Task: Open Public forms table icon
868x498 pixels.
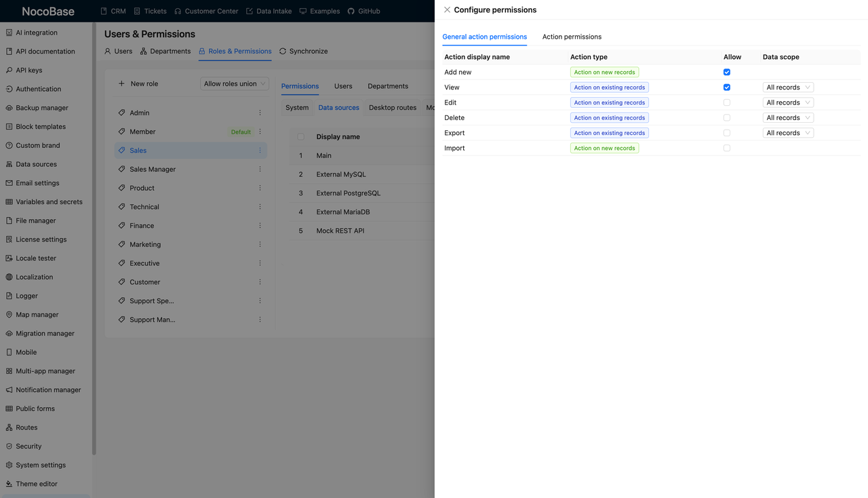Action: pyautogui.click(x=9, y=408)
